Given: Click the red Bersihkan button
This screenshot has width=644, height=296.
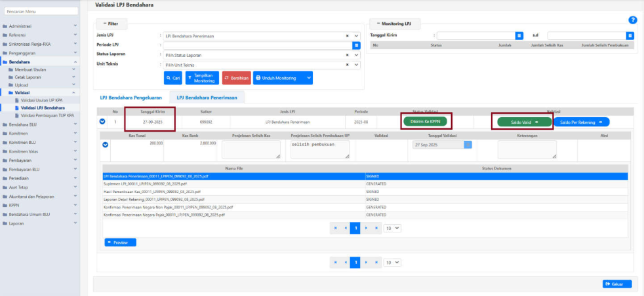Looking at the screenshot, I should [237, 78].
